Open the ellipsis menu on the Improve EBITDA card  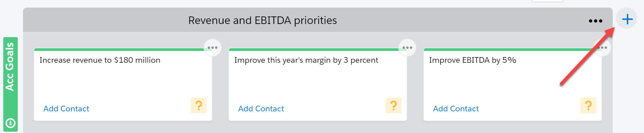click(x=602, y=48)
